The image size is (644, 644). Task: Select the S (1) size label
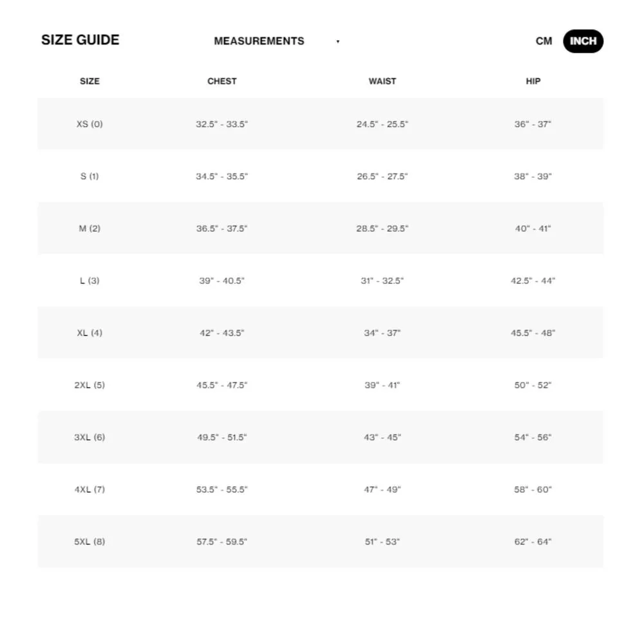[90, 176]
